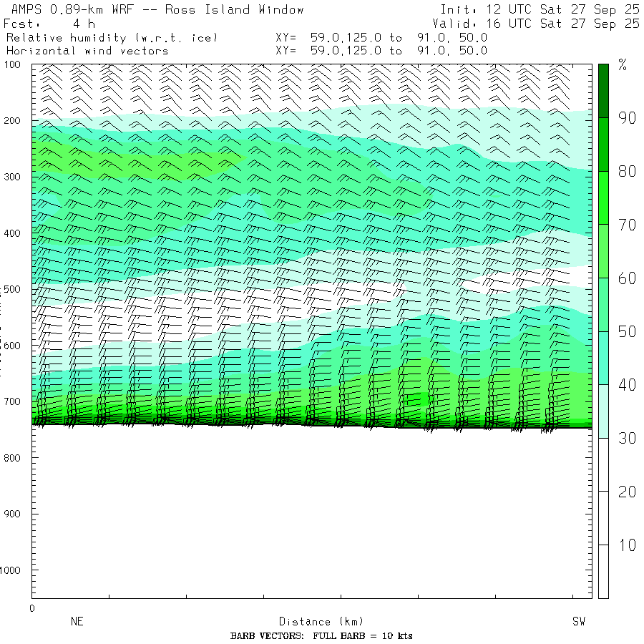Click the "Relative humidity (w.r.t. ice)" label
Screen dimensions: 644x644
[112, 38]
